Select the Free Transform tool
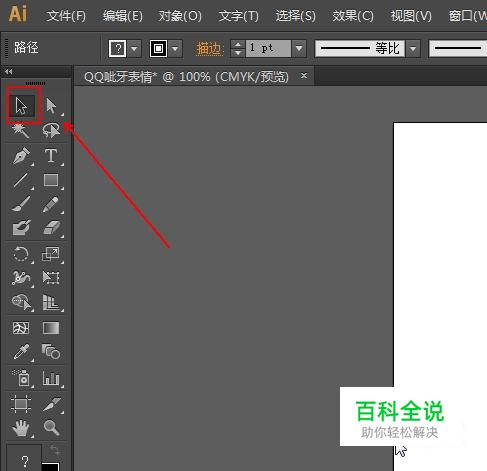The width and height of the screenshot is (487, 471). [x=51, y=278]
